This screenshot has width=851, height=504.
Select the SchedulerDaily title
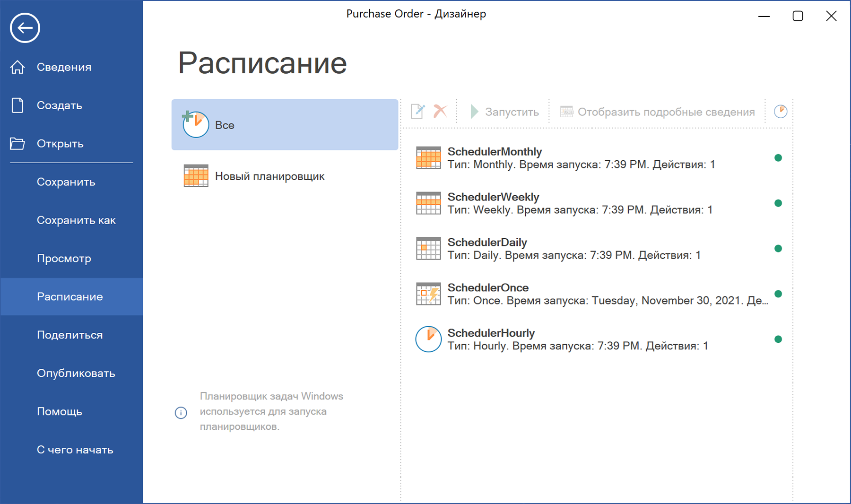coord(487,243)
